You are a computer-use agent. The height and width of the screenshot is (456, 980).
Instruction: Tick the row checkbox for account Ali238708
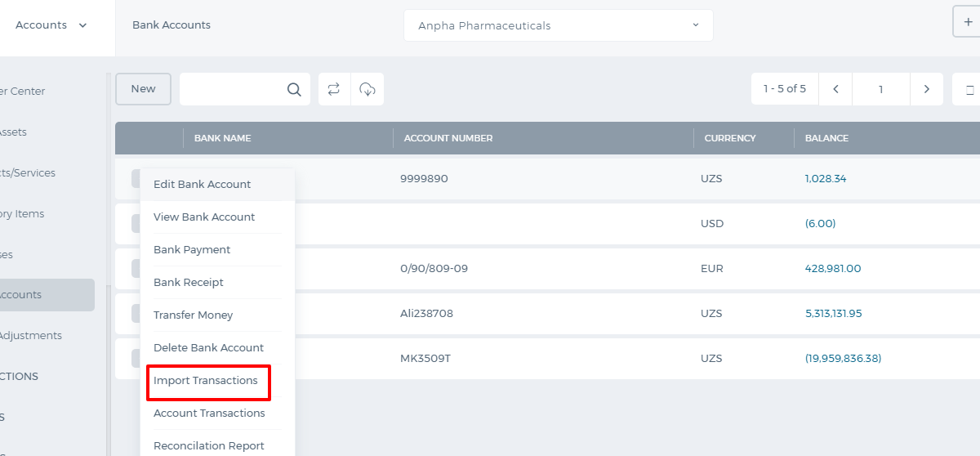136,313
